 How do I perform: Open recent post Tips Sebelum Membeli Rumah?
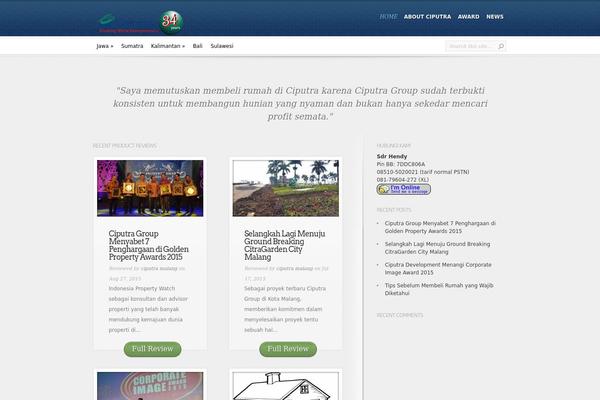pos(439,289)
